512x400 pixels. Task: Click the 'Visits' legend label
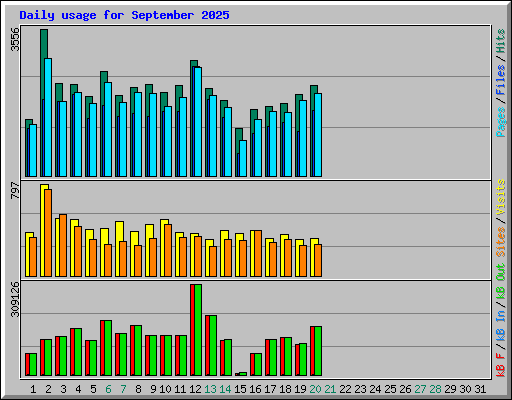(501, 197)
